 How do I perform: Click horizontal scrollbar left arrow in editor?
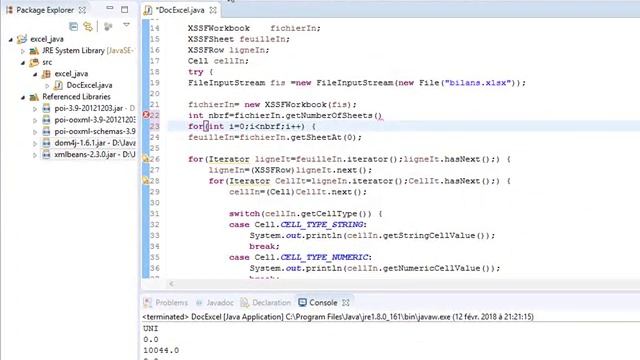(171, 284)
